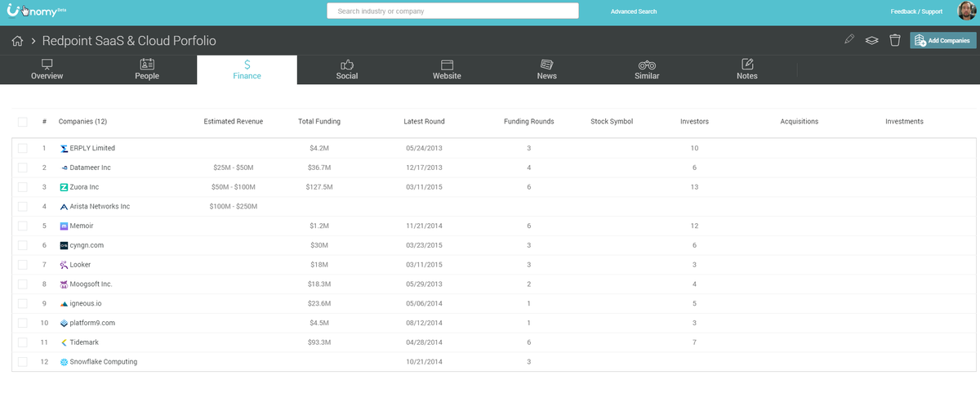The height and width of the screenshot is (416, 980).
Task: Sort by Latest Round column header
Action: point(424,122)
